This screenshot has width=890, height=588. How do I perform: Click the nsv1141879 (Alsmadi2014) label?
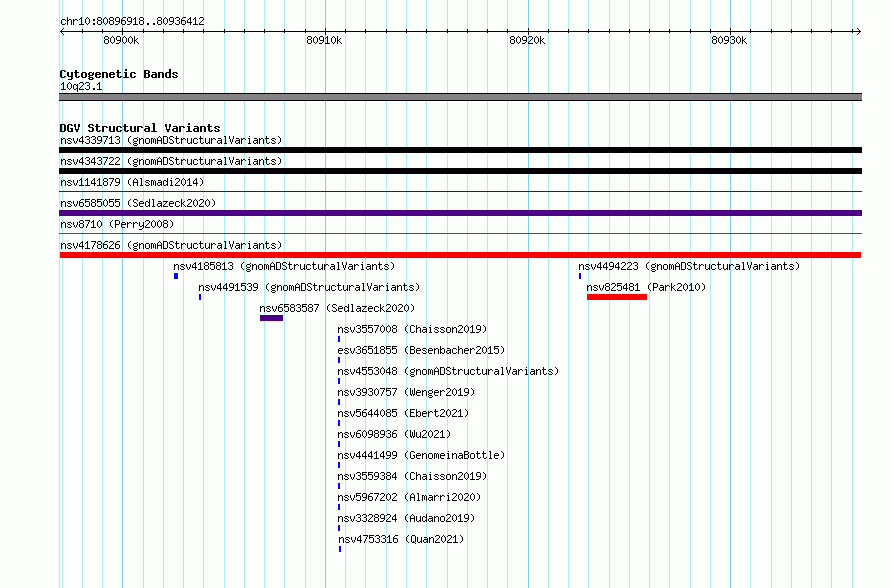(132, 182)
